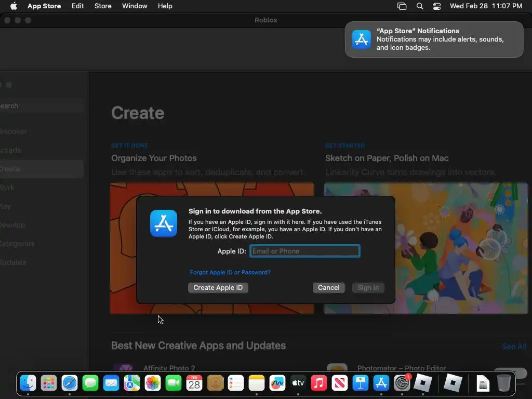Open Reminders from the dock
The height and width of the screenshot is (399, 532).
pyautogui.click(x=236, y=383)
